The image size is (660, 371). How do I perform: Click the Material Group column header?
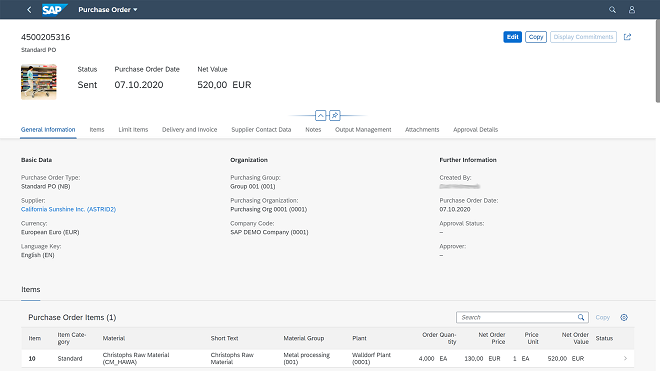pos(303,338)
